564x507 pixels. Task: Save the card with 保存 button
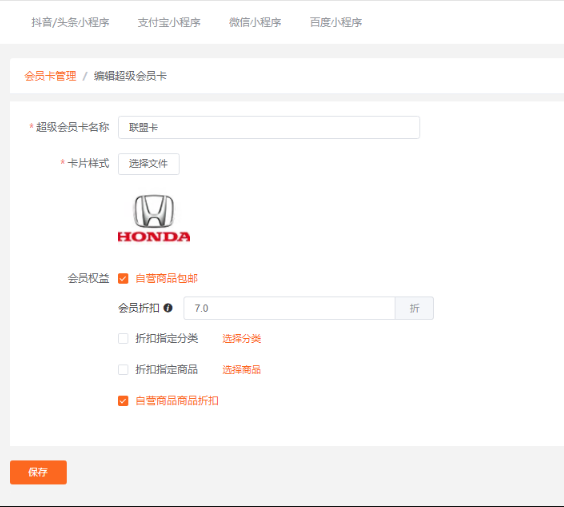pyautogui.click(x=38, y=472)
